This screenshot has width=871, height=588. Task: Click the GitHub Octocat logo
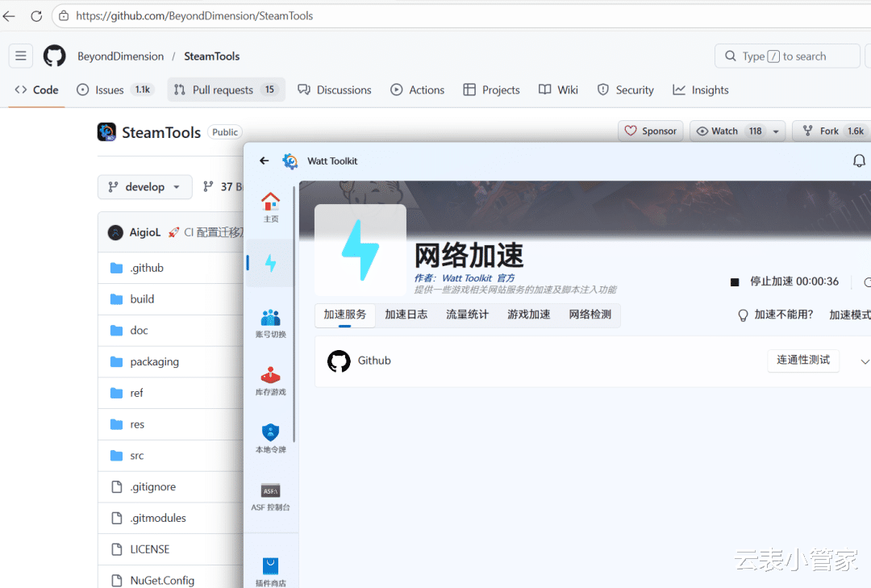(x=55, y=56)
